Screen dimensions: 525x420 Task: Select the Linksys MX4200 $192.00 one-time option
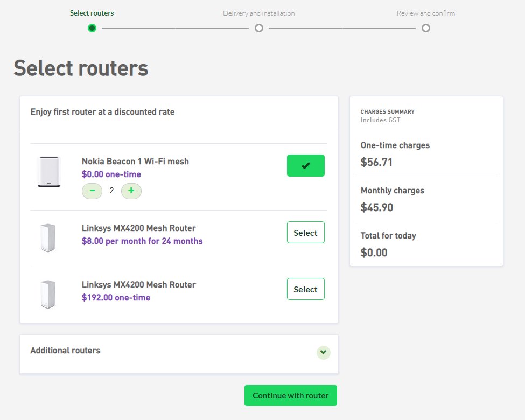pos(305,289)
